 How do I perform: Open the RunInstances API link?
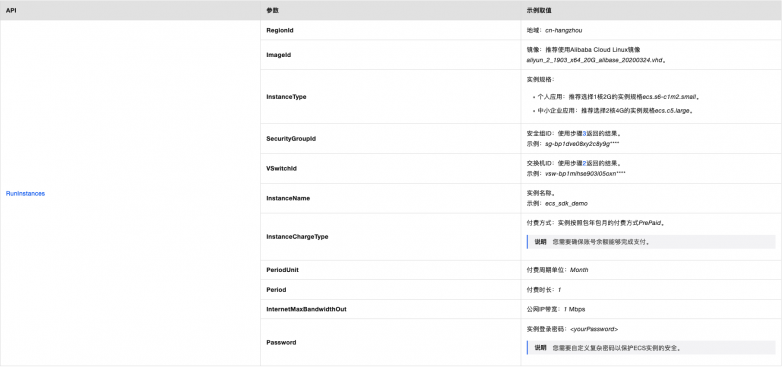point(25,193)
